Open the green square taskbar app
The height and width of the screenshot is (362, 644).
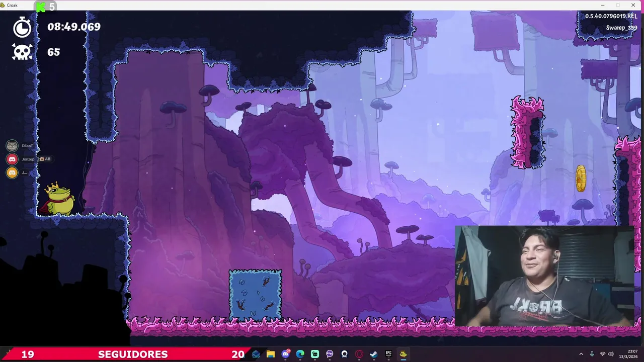click(x=315, y=354)
